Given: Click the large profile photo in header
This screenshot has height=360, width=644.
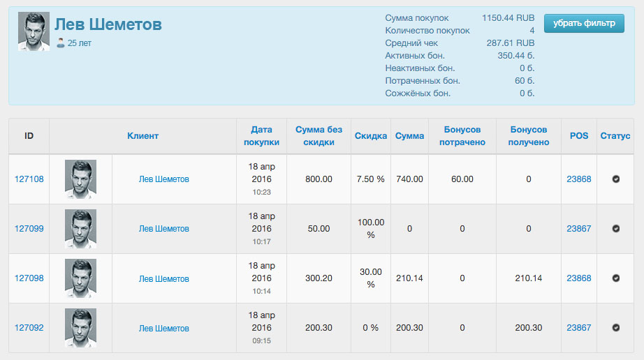Looking at the screenshot, I should pyautogui.click(x=34, y=31).
